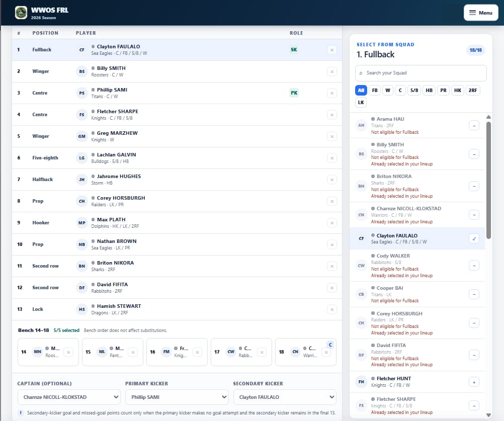Image resolution: width=504 pixels, height=421 pixels.
Task: Remove Jahrome HUGHES from Halfback
Action: tap(331, 180)
